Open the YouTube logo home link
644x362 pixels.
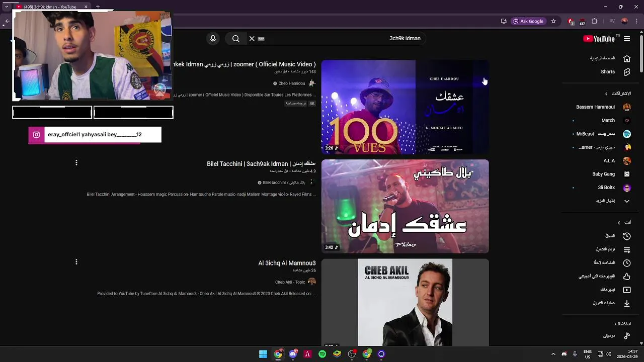599,39
